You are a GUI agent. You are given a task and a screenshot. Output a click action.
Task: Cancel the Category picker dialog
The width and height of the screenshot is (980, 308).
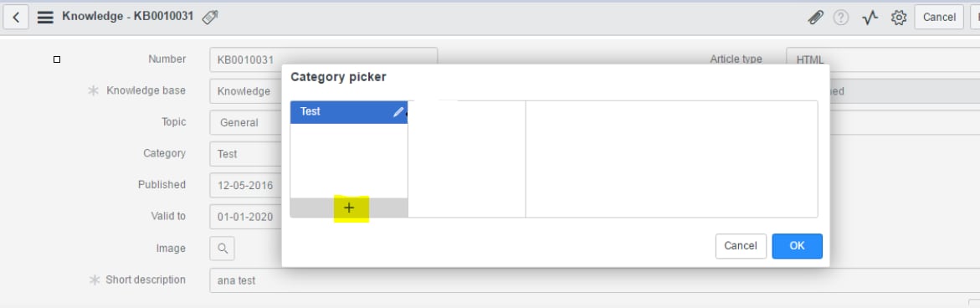[741, 246]
